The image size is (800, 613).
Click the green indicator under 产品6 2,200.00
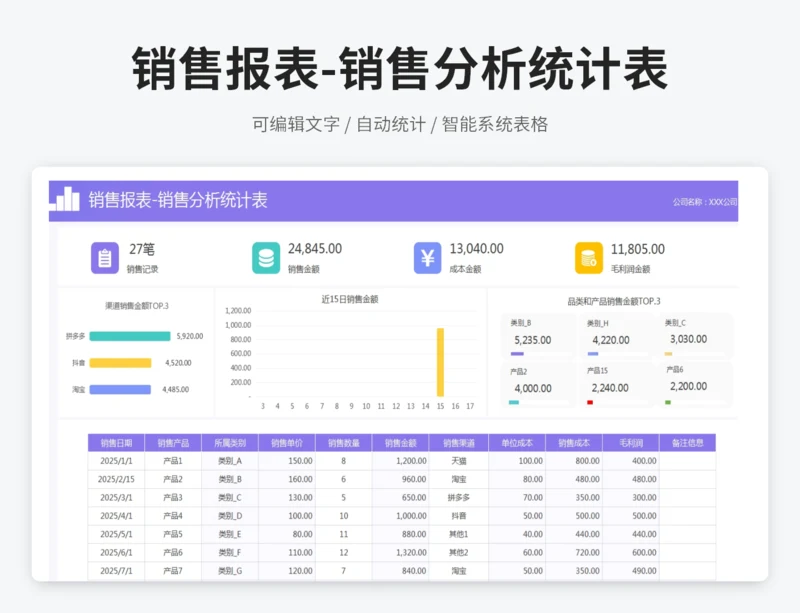668,402
